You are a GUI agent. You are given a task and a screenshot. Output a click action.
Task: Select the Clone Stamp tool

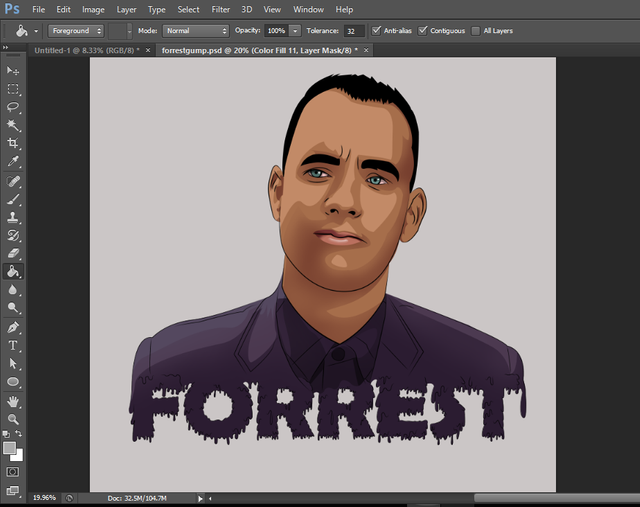[x=13, y=217]
